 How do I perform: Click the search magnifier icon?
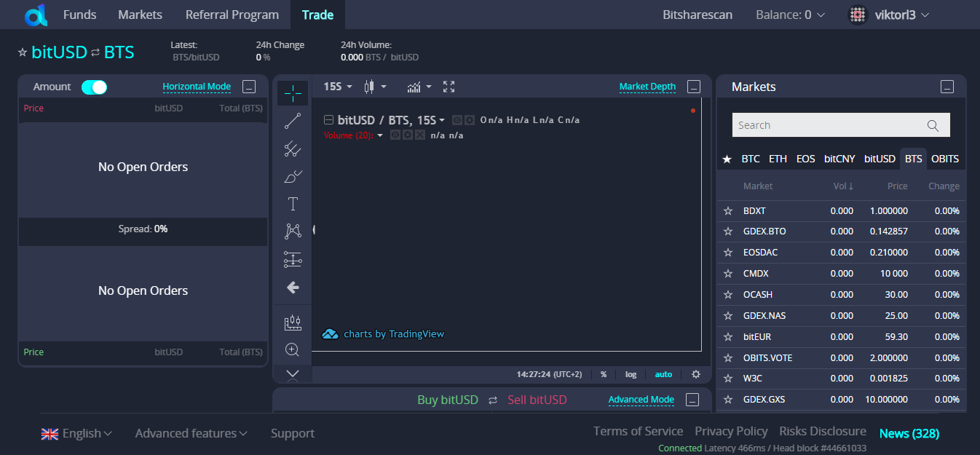click(933, 125)
